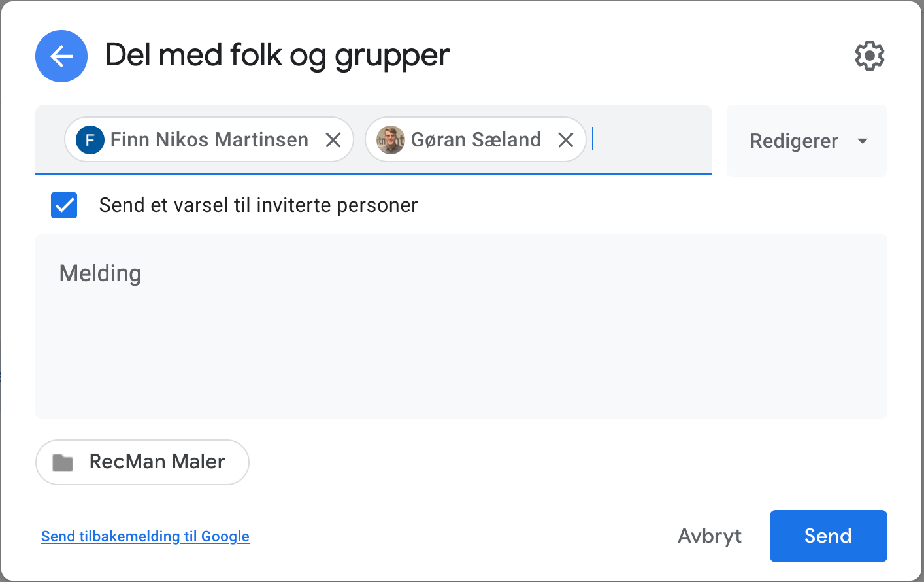Remove Gøran Sæland from recipients
Image resolution: width=924 pixels, height=582 pixels.
click(566, 140)
